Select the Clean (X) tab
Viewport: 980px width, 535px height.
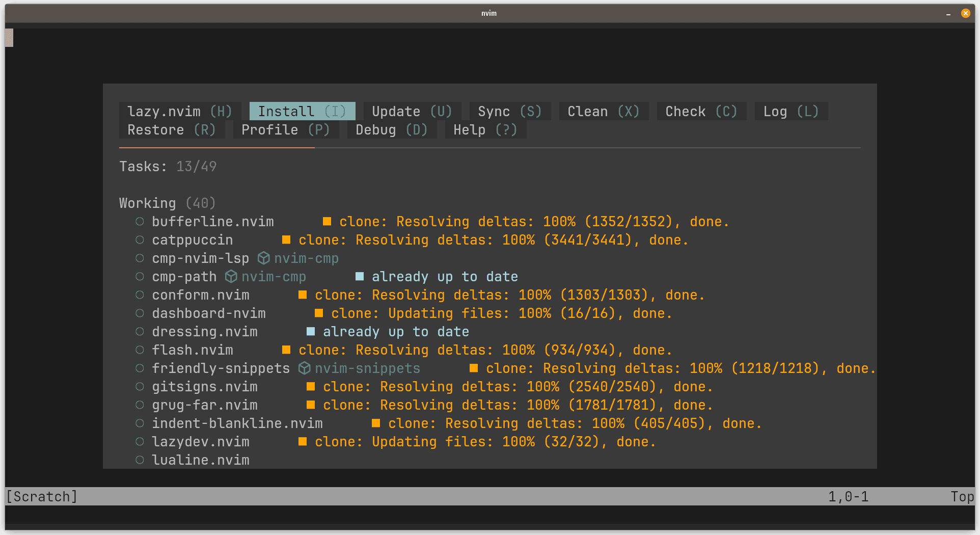[x=604, y=112]
